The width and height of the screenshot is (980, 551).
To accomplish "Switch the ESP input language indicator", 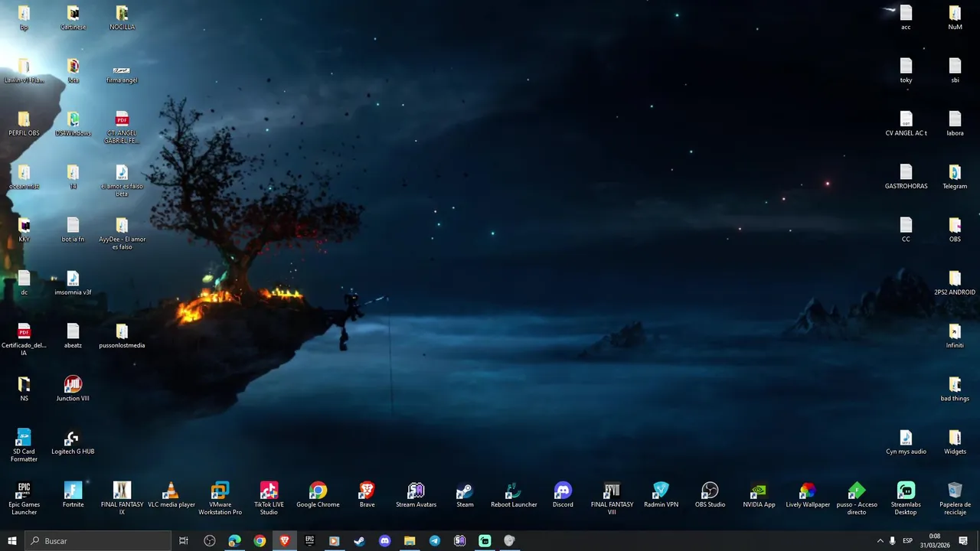I will tap(907, 541).
